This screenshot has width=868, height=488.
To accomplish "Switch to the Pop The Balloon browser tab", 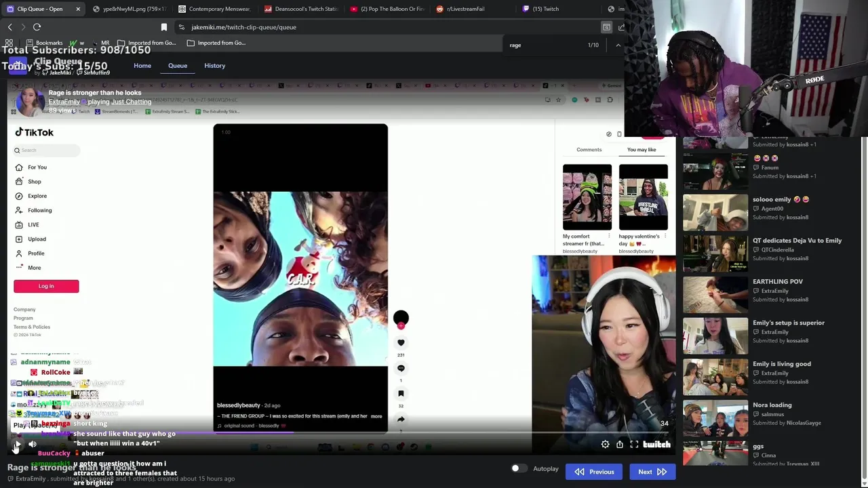I will [x=387, y=9].
